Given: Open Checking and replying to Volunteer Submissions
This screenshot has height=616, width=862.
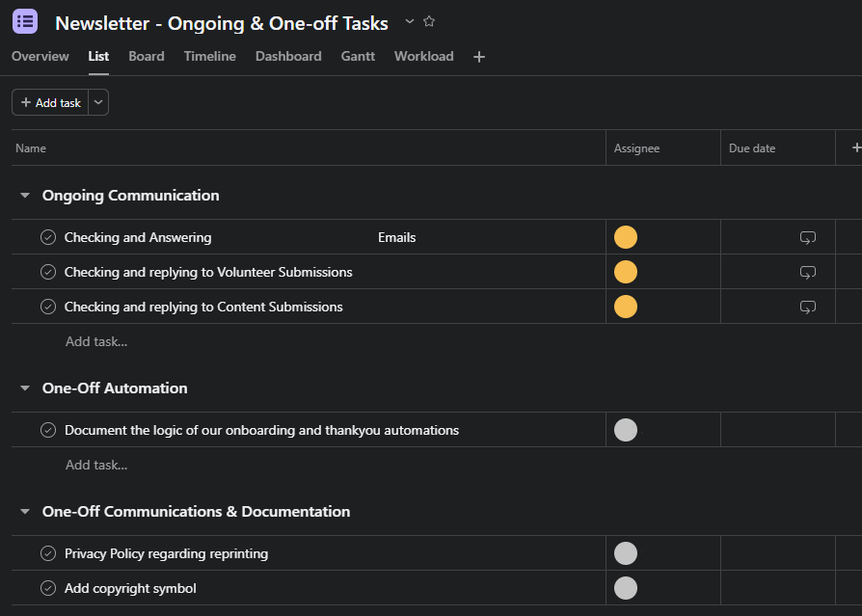Looking at the screenshot, I should click(208, 272).
